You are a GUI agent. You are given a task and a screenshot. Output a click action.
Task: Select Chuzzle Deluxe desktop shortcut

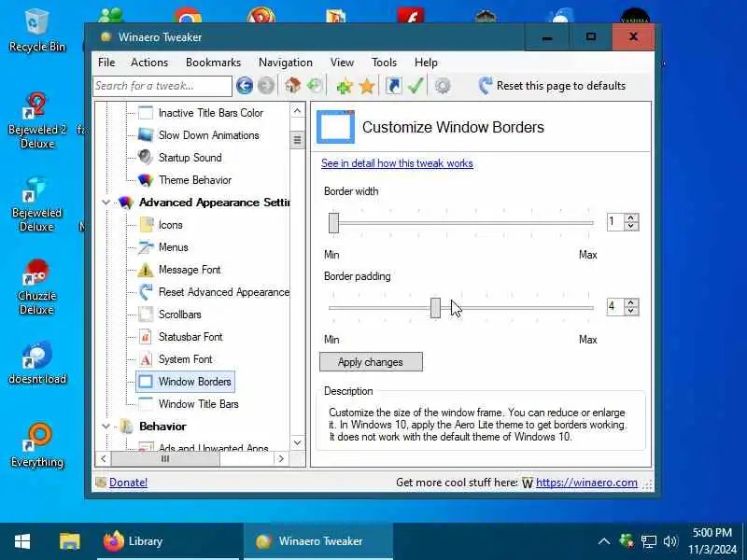coord(37,287)
